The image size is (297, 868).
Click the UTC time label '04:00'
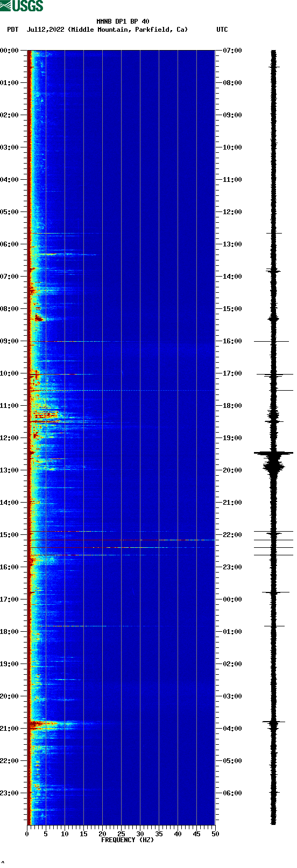pyautogui.click(x=232, y=729)
